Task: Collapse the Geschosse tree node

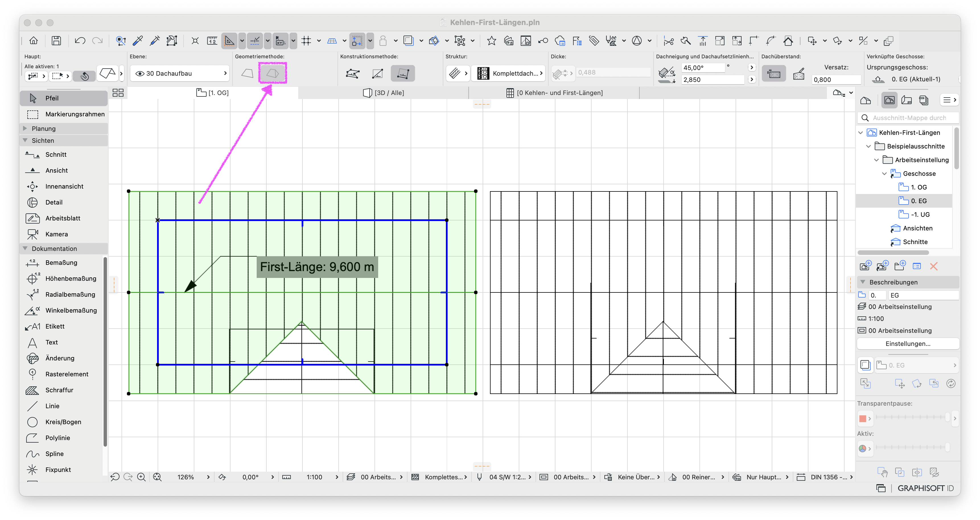Action: [884, 174]
